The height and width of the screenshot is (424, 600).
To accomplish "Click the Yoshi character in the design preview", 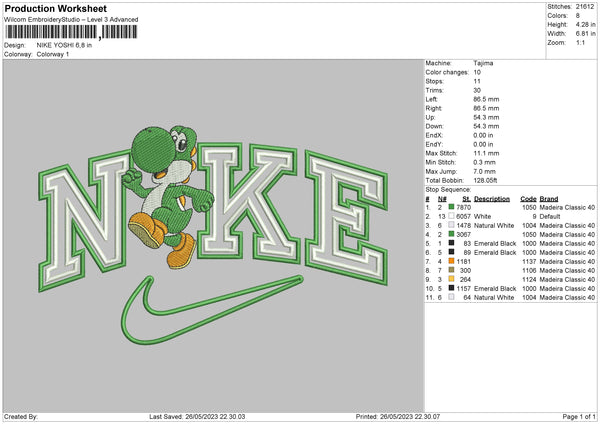I will coord(168,196).
